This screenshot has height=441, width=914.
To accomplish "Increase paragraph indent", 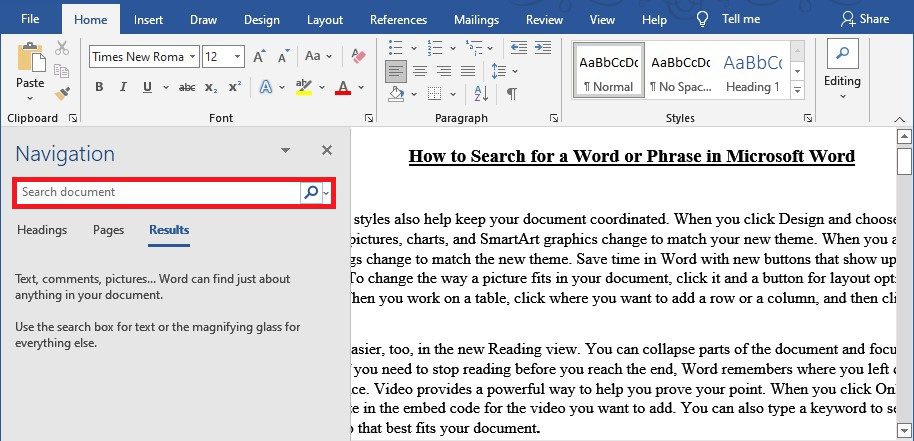I will tap(543, 47).
